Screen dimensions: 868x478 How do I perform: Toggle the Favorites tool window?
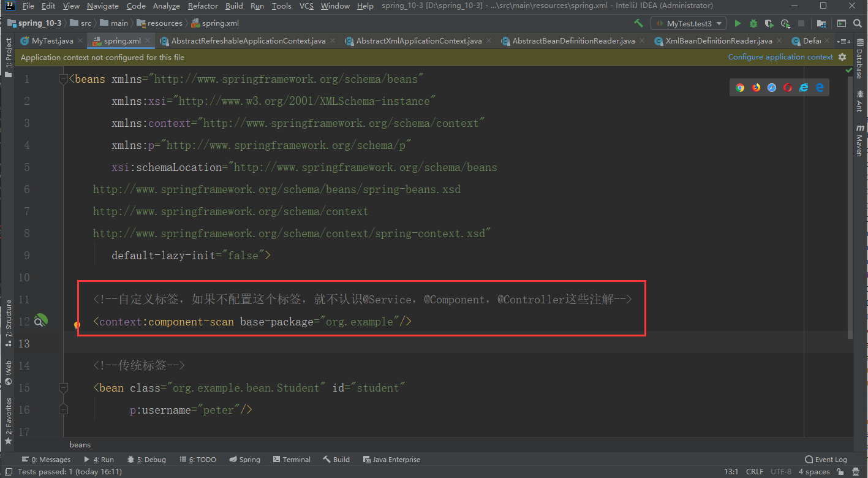coord(9,421)
